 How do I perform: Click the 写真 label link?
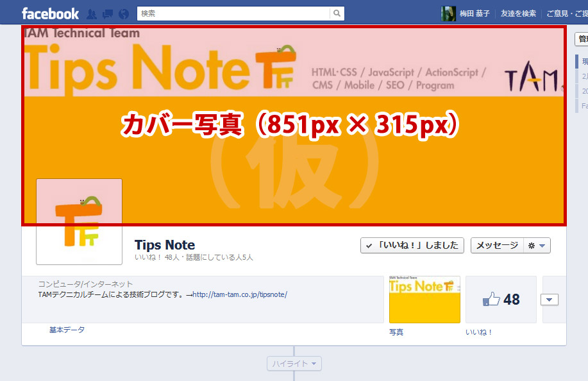396,332
